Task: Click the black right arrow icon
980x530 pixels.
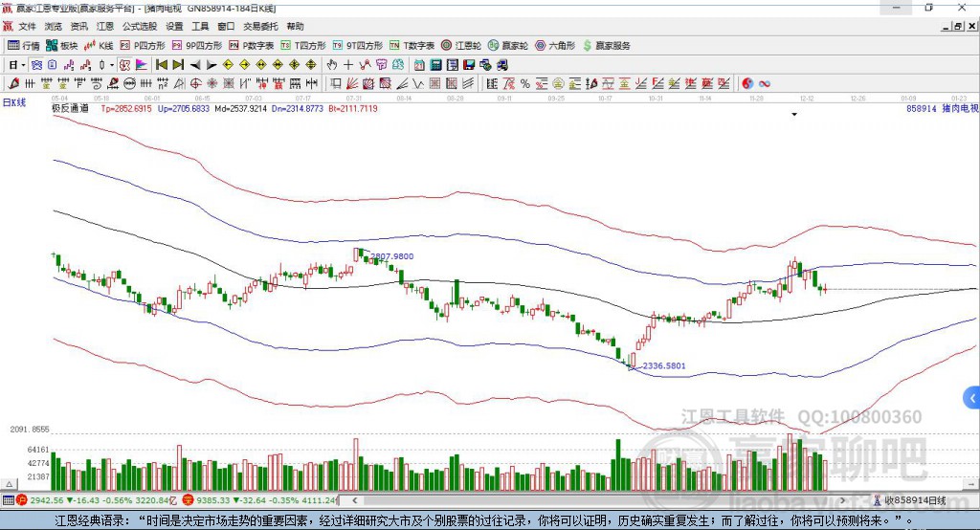Action: coord(212,65)
